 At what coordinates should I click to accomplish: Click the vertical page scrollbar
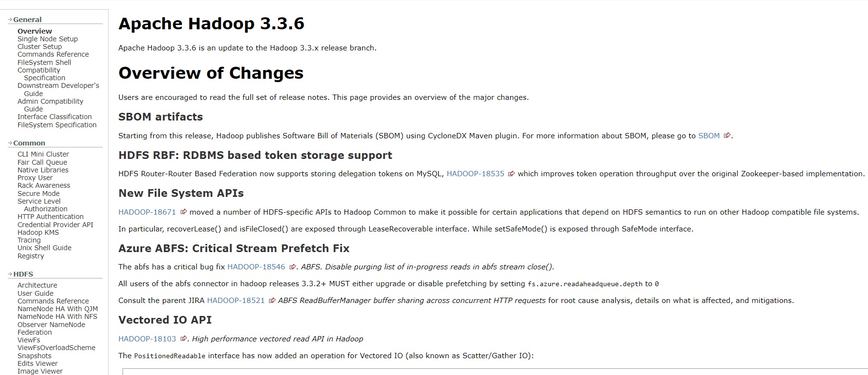click(865, 187)
